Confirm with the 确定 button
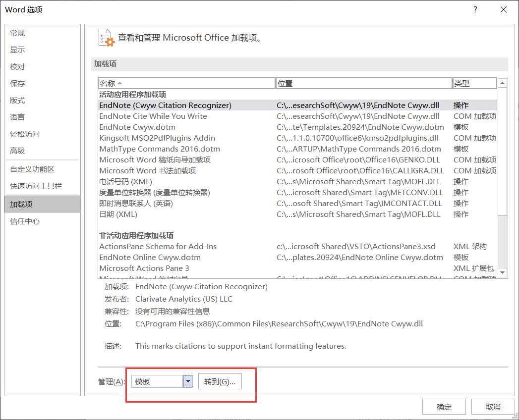This screenshot has height=420, width=519. [x=444, y=407]
